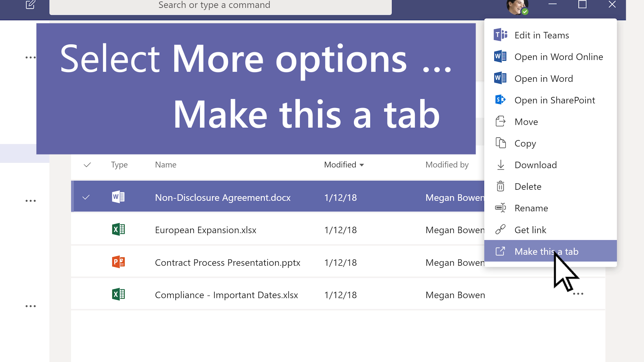The height and width of the screenshot is (362, 644).
Task: Open more options bottom left panel
Action: tap(31, 306)
